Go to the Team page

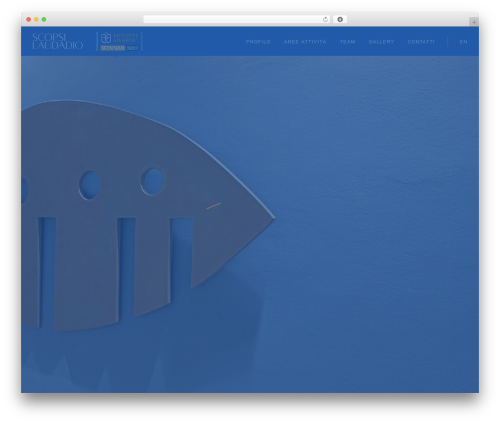(x=348, y=42)
